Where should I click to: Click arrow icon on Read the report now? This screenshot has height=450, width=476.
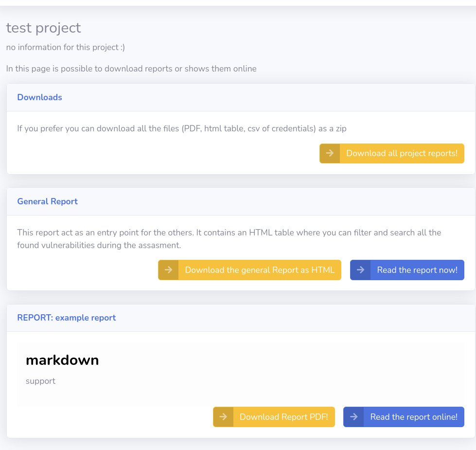tap(360, 270)
